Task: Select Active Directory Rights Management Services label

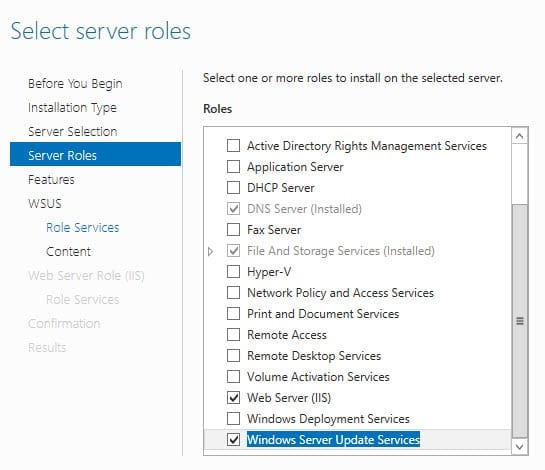Action: 367,146
